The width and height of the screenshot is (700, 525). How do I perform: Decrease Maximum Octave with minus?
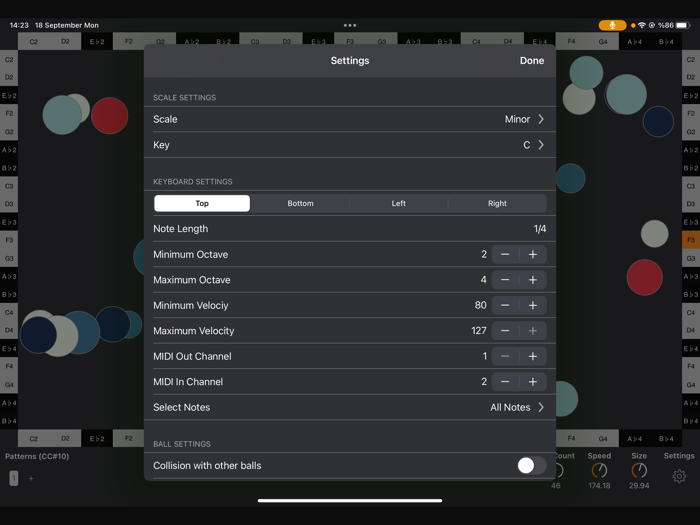[505, 280]
